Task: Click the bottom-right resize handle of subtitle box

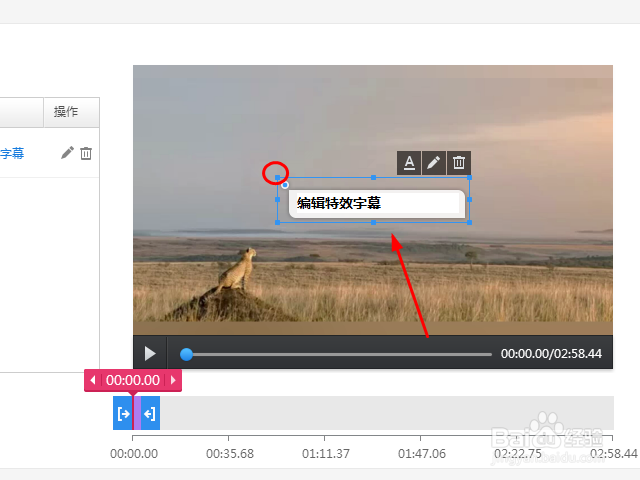Action: 469,222
